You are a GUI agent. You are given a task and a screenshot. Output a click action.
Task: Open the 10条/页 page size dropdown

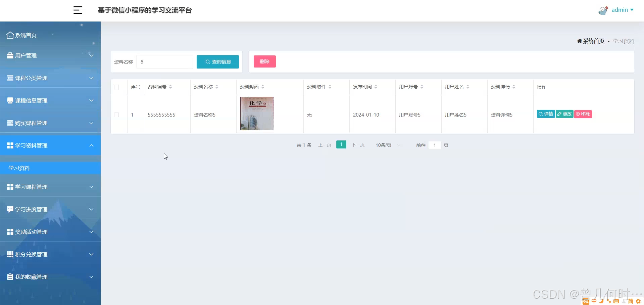coord(388,145)
